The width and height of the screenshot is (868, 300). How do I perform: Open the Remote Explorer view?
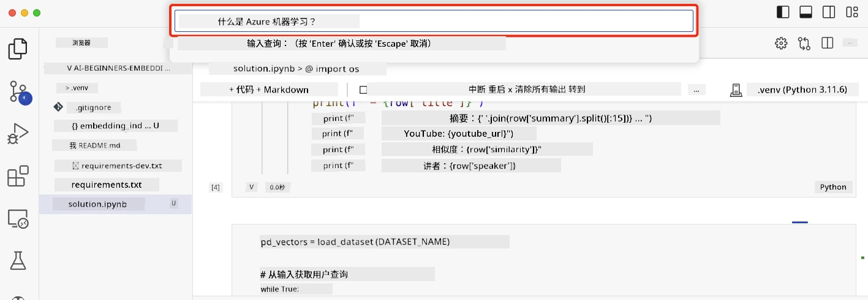click(x=18, y=219)
